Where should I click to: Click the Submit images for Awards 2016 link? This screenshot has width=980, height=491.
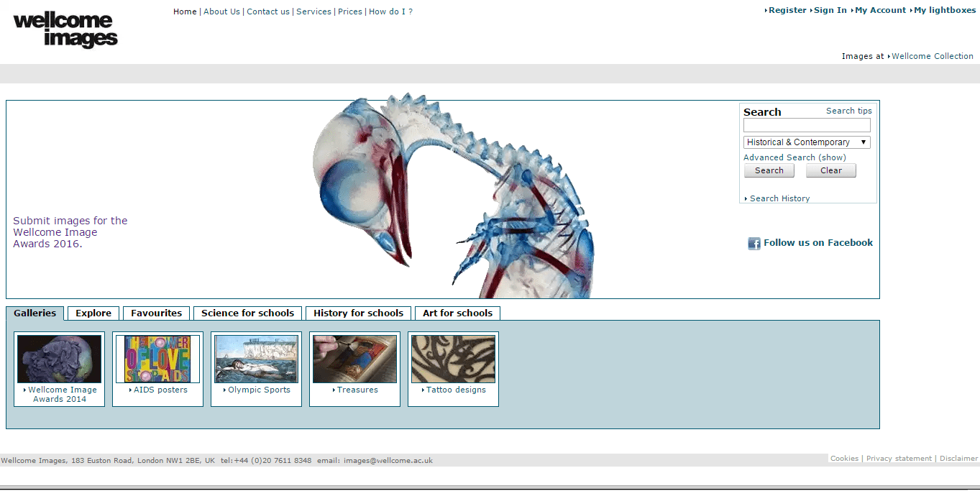70,232
